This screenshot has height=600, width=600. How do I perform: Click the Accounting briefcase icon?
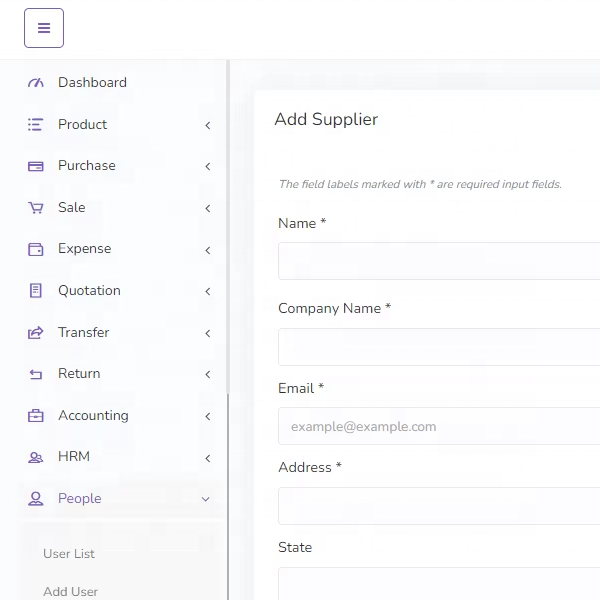point(36,416)
